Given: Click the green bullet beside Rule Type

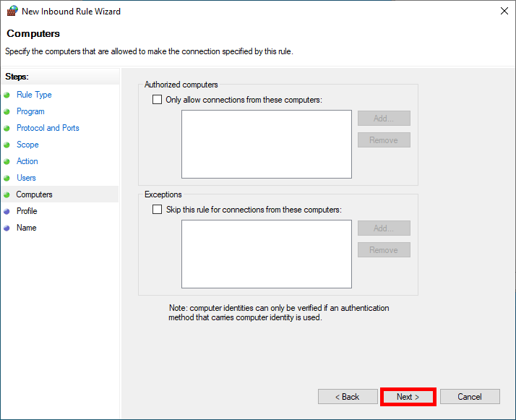Looking at the screenshot, I should (x=7, y=95).
